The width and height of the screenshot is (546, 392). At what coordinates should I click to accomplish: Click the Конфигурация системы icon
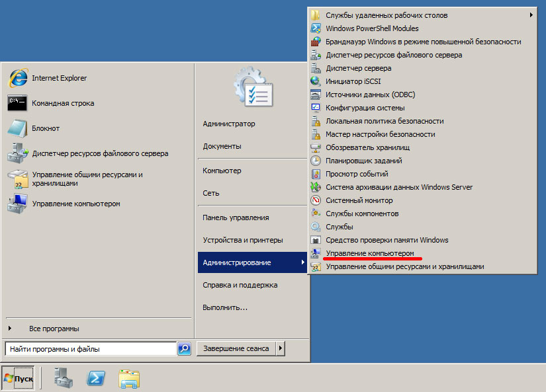click(x=316, y=108)
